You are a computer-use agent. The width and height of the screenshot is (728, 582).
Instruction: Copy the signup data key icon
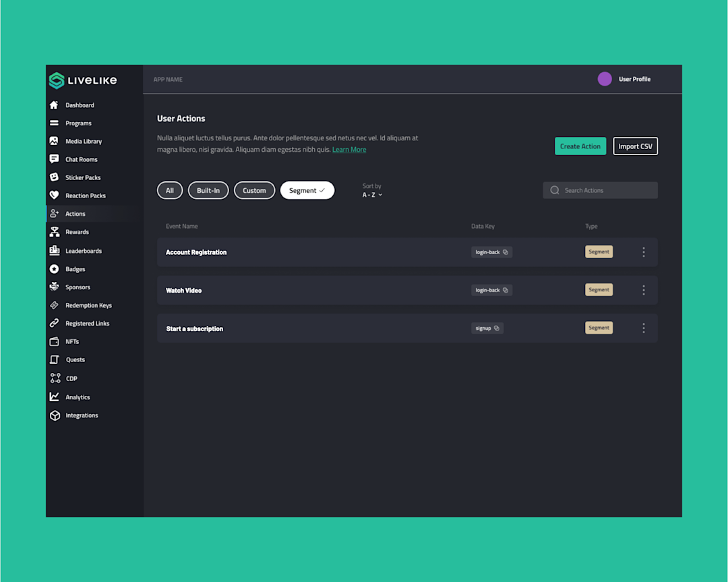click(497, 328)
